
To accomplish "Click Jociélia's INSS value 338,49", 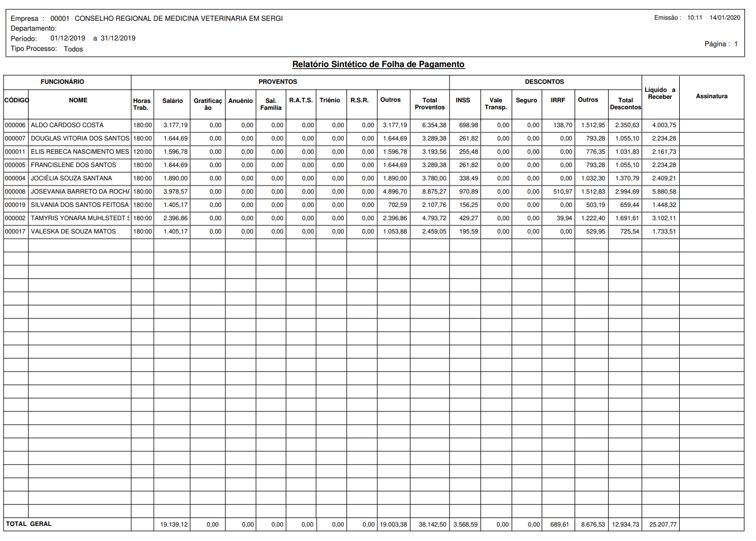I will pyautogui.click(x=469, y=178).
